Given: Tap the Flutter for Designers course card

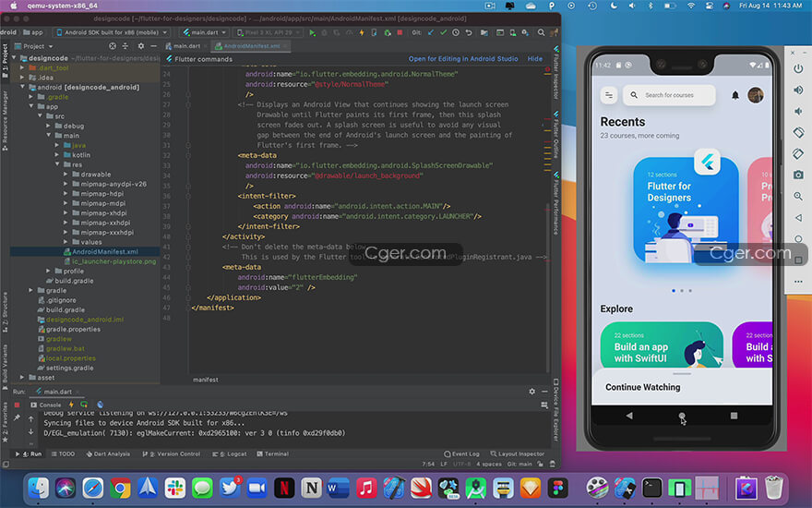Looking at the screenshot, I should [686, 210].
